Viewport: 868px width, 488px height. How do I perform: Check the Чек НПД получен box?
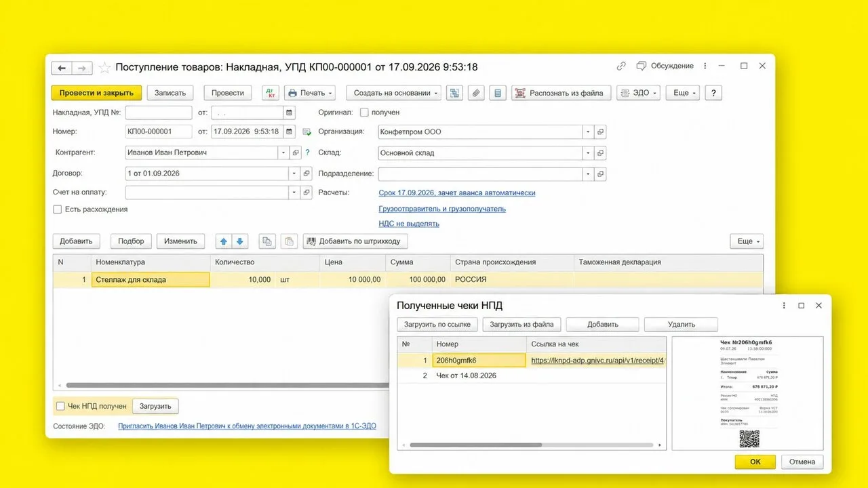click(60, 406)
